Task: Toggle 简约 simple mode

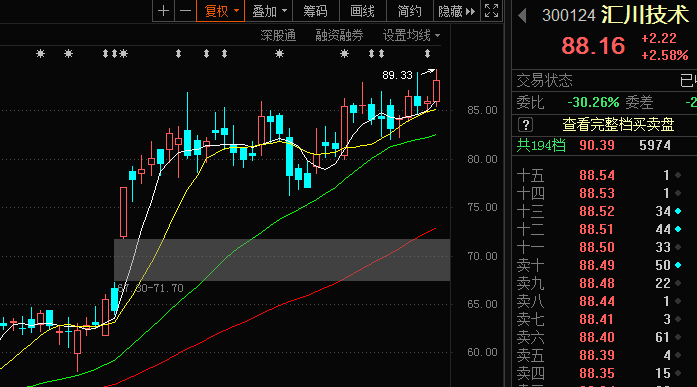Action: tap(409, 11)
